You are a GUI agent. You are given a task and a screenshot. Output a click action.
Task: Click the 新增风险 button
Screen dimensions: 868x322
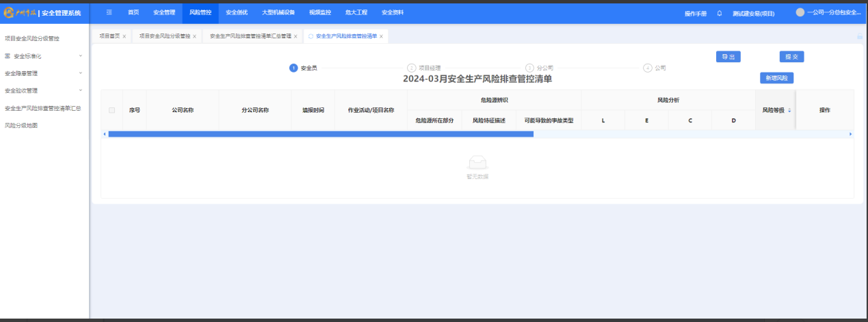point(776,78)
